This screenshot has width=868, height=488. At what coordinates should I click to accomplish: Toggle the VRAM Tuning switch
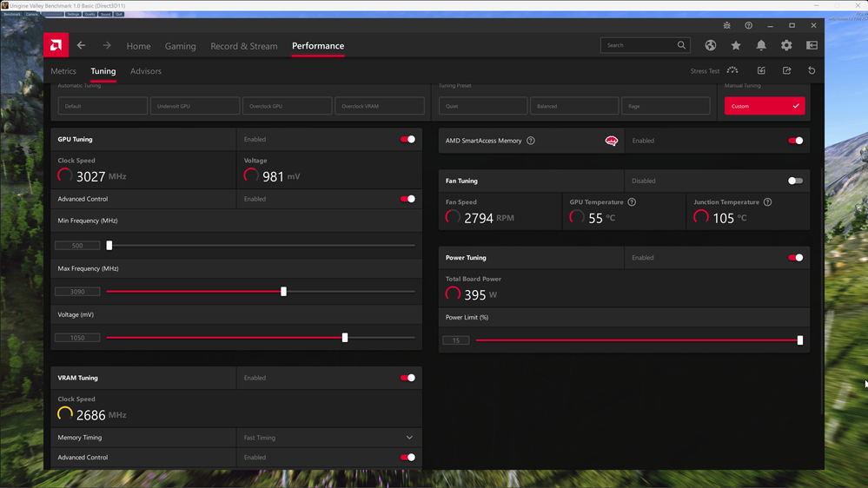tap(408, 378)
